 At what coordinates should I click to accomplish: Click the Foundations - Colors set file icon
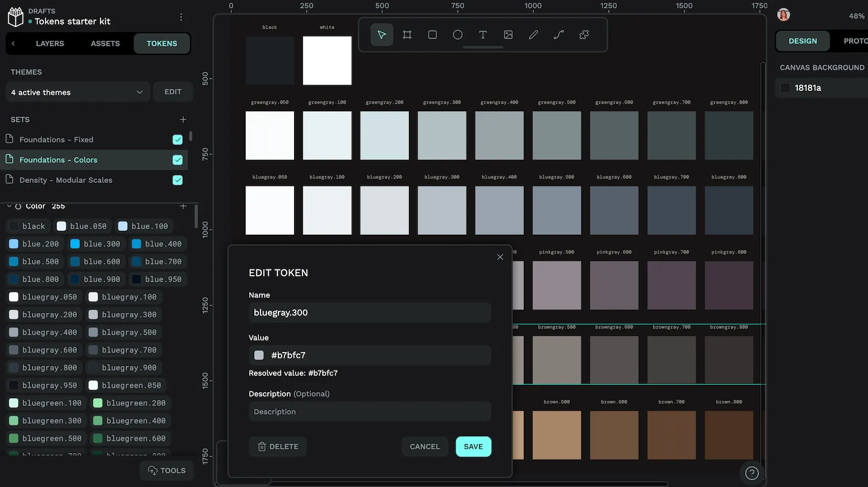point(9,159)
